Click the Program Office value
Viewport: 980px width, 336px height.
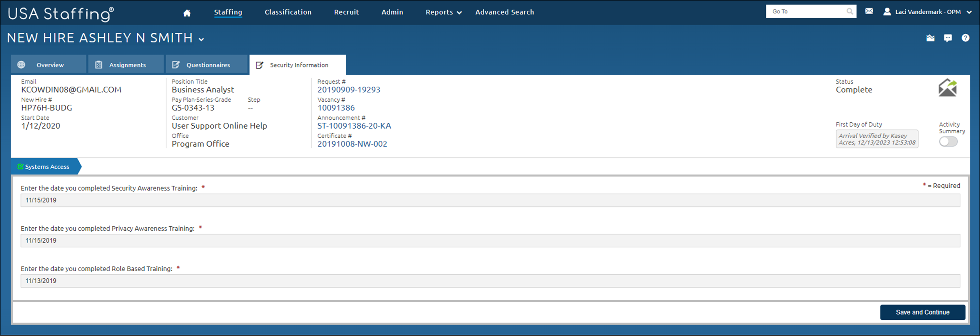pyautogui.click(x=200, y=144)
